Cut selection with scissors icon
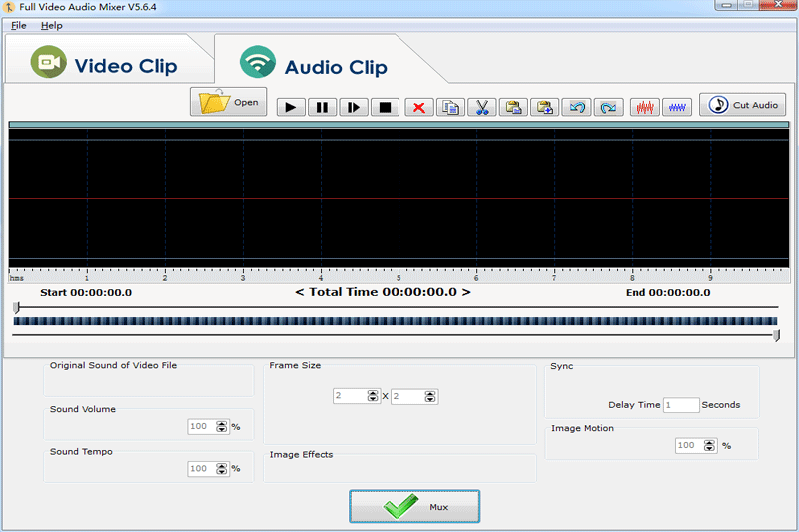This screenshot has height=532, width=799. click(482, 107)
